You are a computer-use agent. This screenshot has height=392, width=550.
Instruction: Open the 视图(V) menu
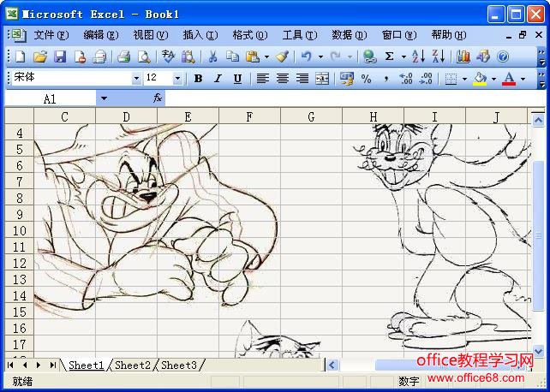pos(151,35)
